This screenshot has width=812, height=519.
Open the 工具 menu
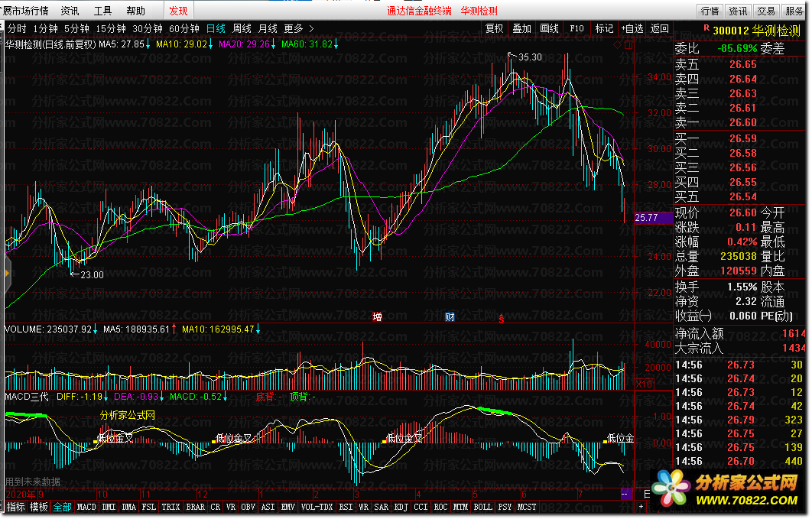(102, 11)
